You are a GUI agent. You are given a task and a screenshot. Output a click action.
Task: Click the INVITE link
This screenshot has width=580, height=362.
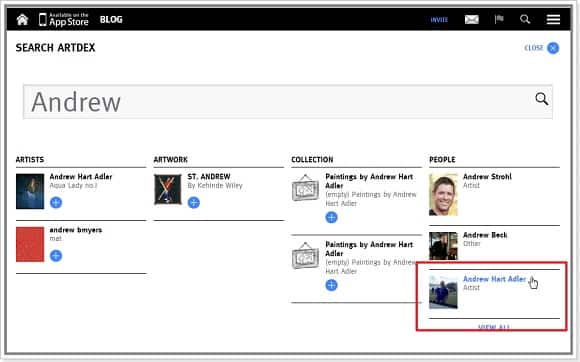pos(439,20)
